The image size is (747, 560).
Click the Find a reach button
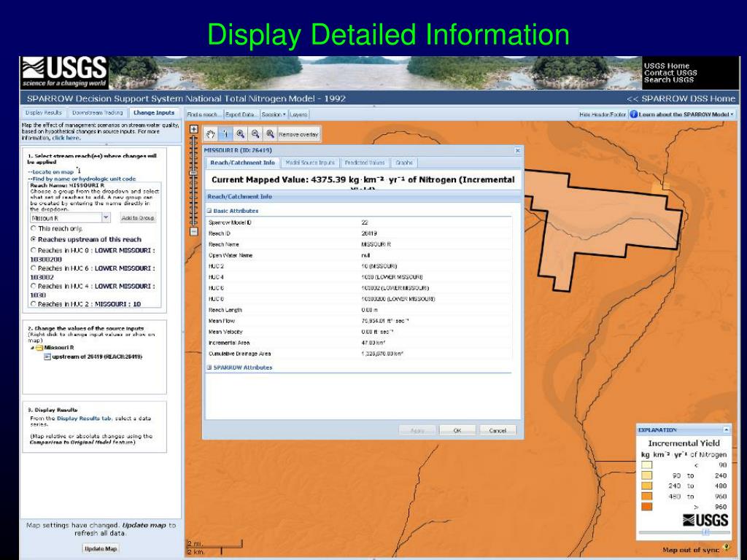point(204,114)
